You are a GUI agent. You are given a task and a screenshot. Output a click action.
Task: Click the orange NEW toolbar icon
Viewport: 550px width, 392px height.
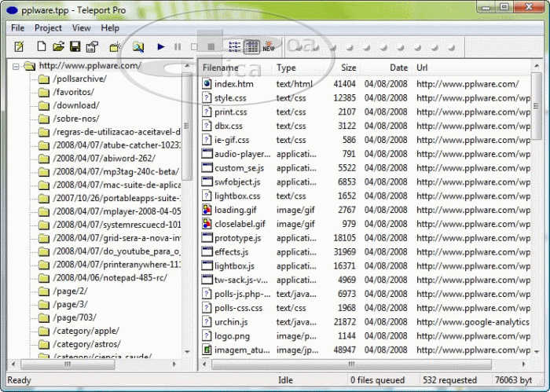(x=269, y=47)
